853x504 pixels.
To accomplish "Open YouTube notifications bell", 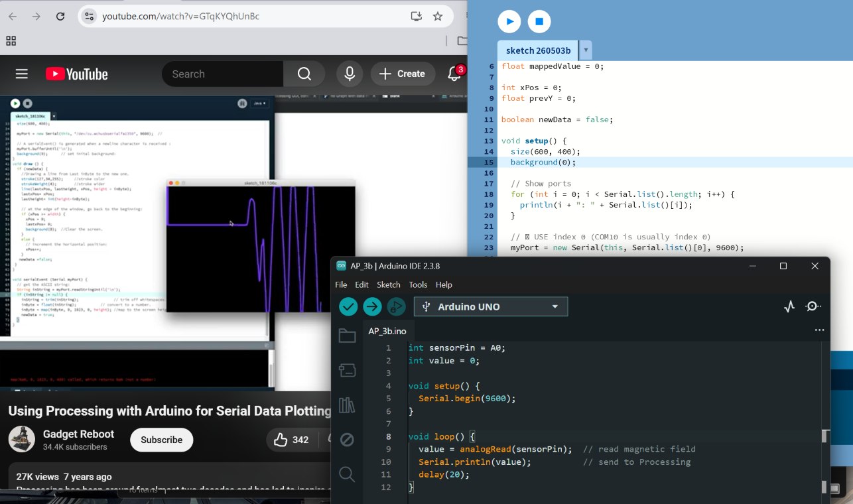I will (455, 74).
